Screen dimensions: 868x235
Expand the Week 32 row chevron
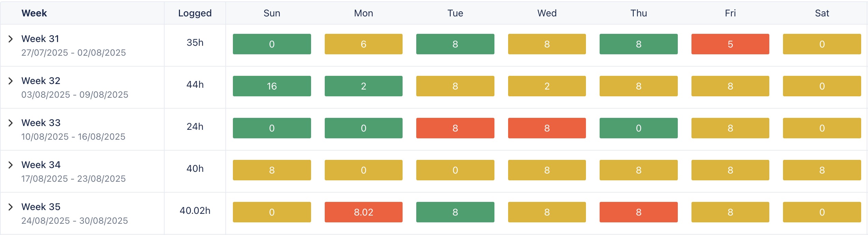click(11, 81)
